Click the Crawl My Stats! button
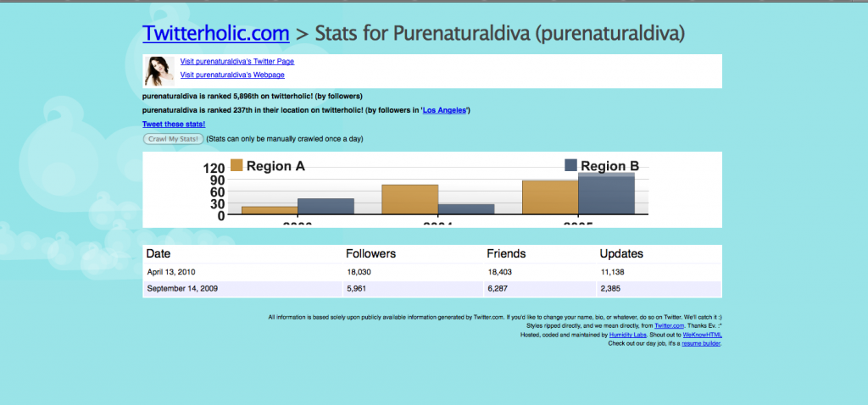 (173, 139)
